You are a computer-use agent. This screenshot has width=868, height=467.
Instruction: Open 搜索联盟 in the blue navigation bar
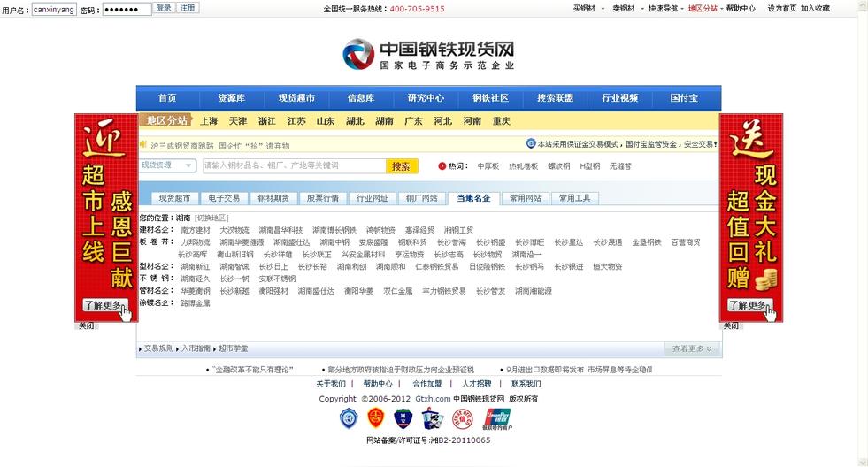(x=556, y=98)
